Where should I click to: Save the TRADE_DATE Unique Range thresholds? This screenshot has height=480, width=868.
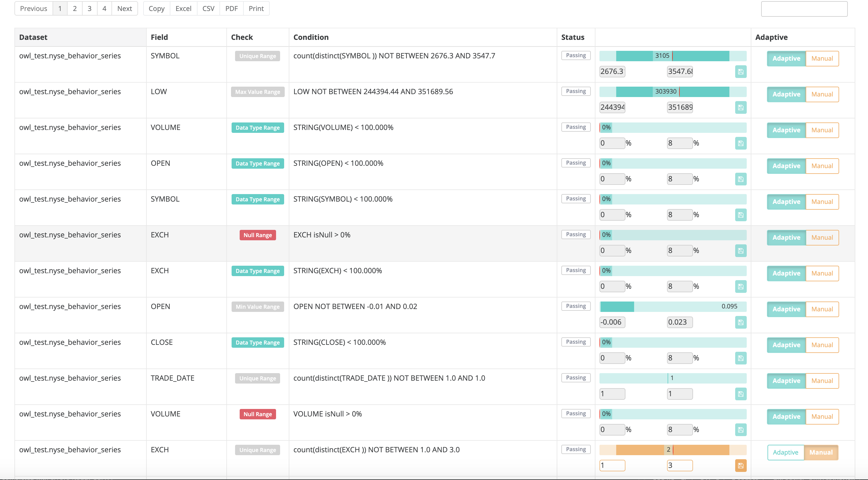740,394
